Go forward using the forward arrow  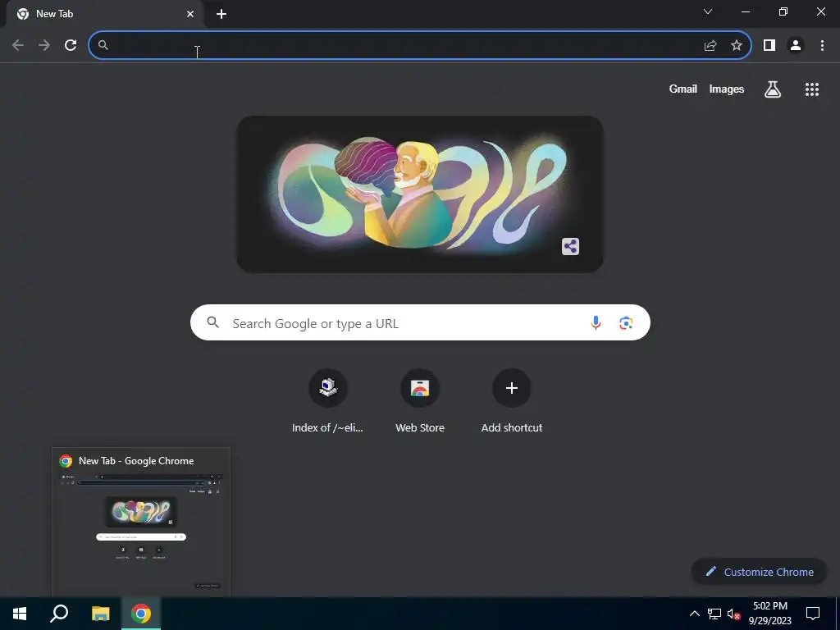point(44,46)
